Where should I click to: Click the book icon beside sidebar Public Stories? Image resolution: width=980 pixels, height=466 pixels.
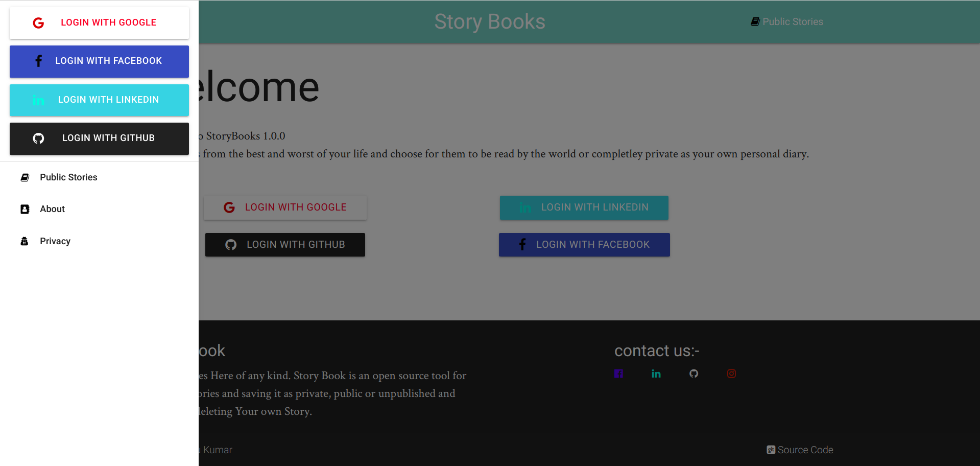[25, 177]
